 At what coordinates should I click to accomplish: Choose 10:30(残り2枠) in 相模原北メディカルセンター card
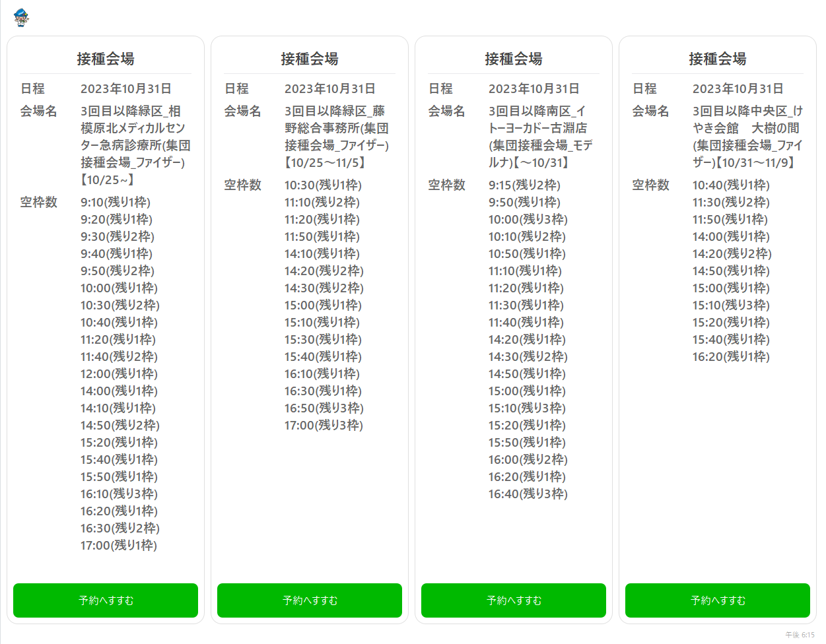[x=120, y=306]
